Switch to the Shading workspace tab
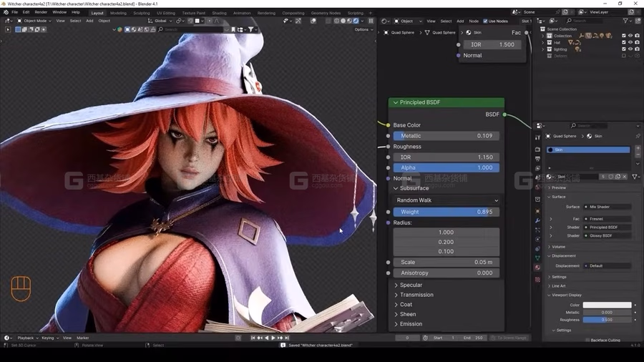 click(x=219, y=13)
